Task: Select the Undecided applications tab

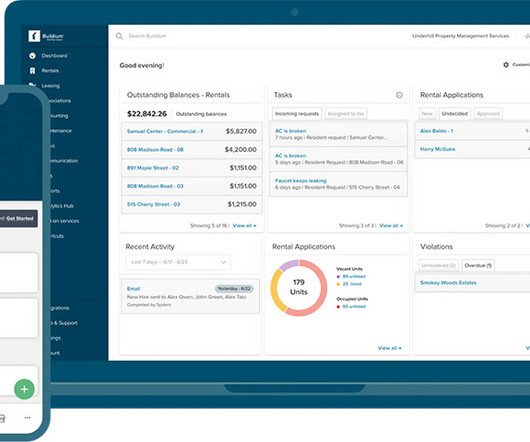Action: click(x=455, y=114)
